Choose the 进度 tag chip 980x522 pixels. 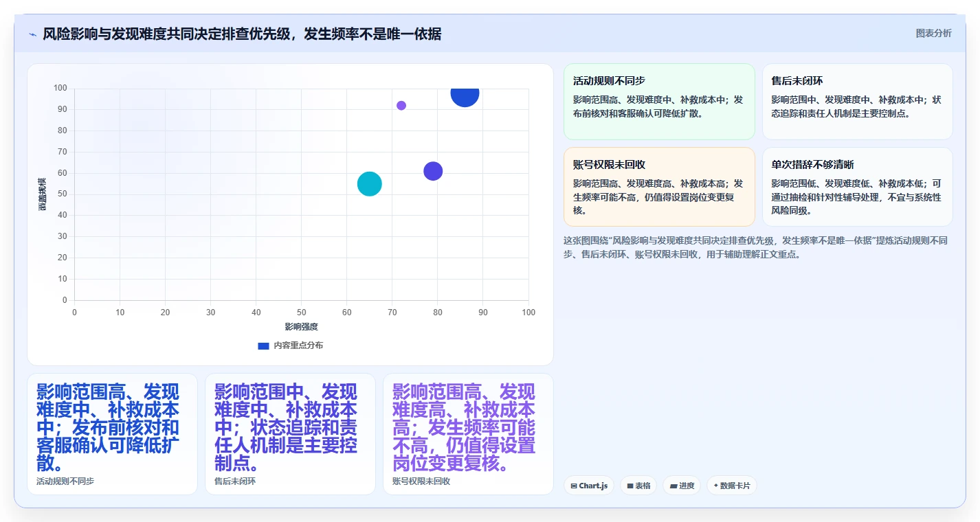coord(682,486)
